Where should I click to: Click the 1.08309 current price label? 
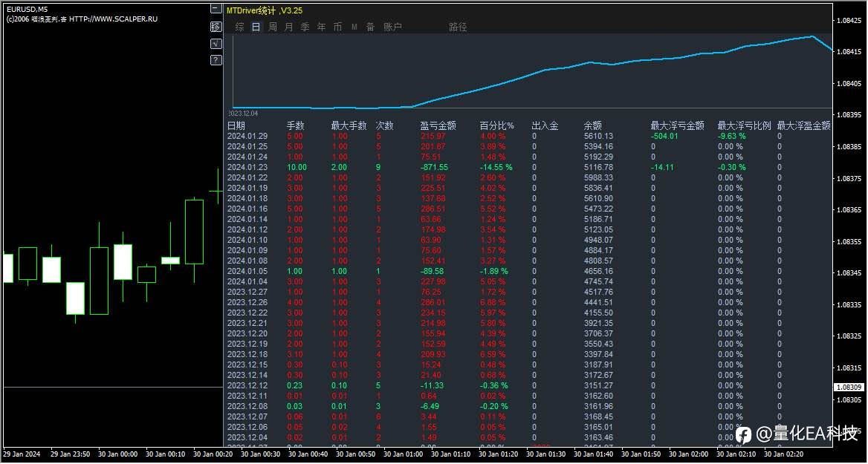click(x=849, y=387)
